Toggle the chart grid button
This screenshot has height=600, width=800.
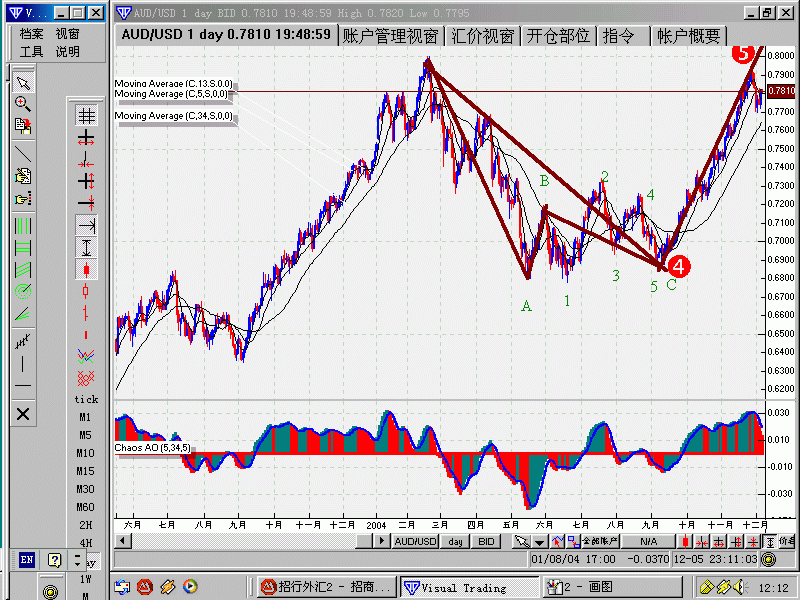[86, 116]
